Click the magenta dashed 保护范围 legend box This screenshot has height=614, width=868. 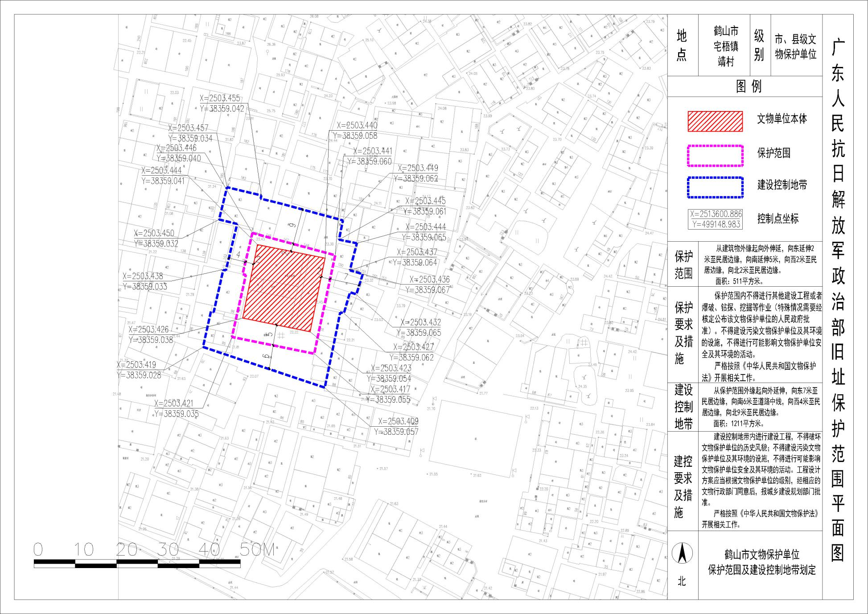[715, 156]
